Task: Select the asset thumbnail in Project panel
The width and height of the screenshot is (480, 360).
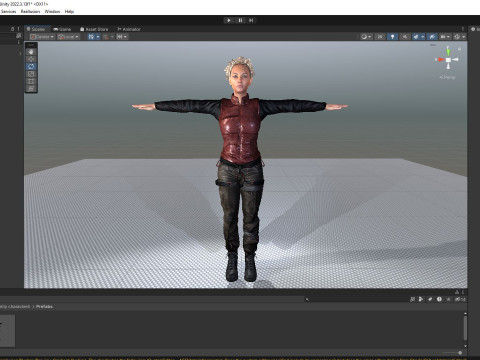Action: click(x=7, y=331)
